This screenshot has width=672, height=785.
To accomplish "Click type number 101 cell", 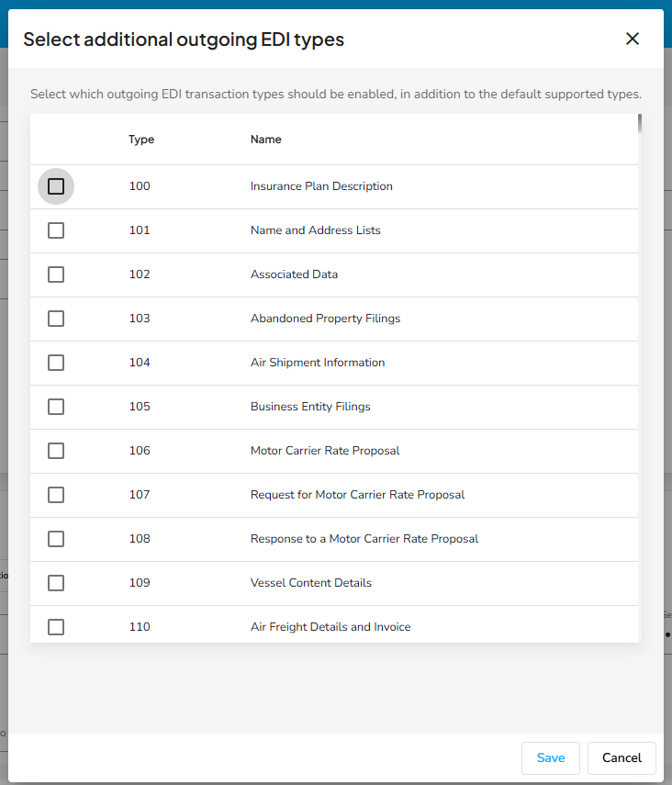I will pos(140,230).
